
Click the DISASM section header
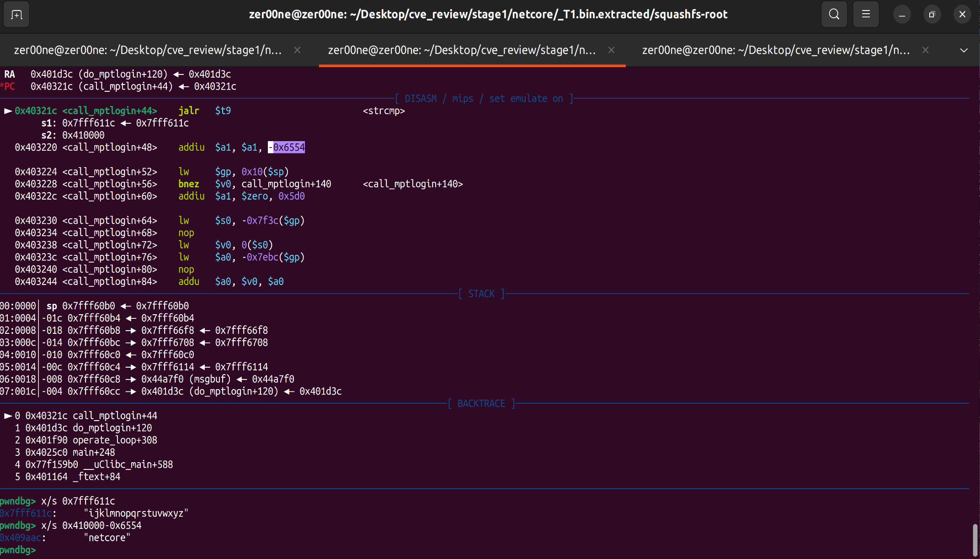coord(484,99)
